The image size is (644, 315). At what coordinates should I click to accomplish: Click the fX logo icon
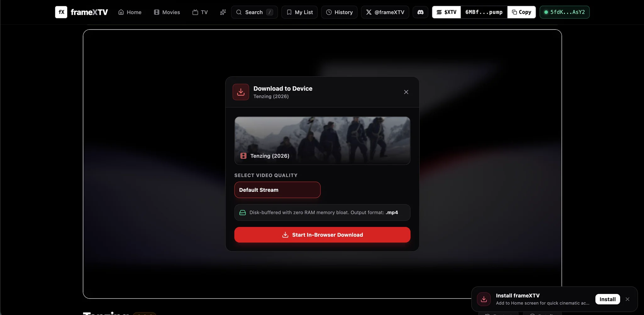point(61,12)
